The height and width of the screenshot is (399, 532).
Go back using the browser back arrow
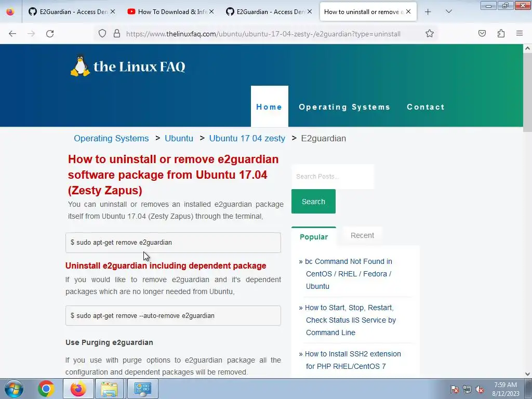tap(12, 34)
